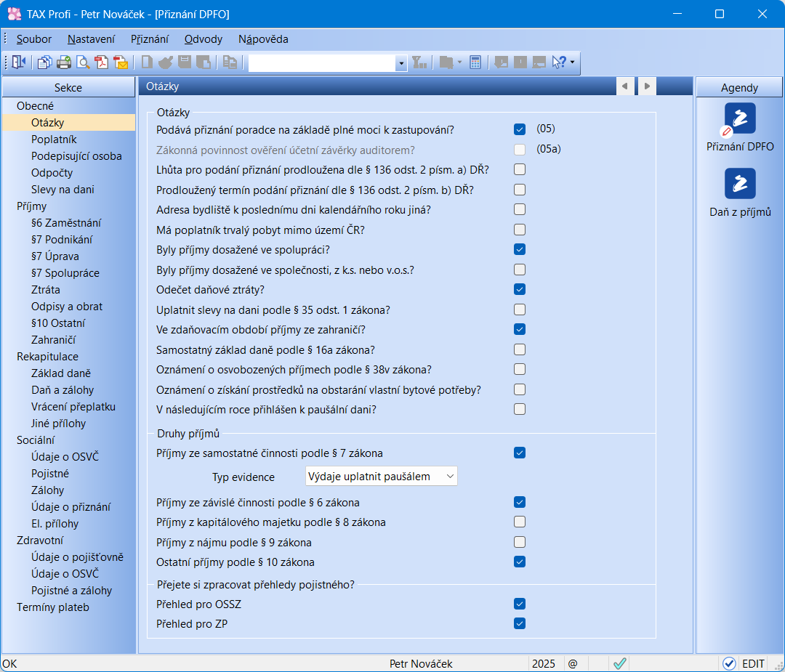This screenshot has height=672, width=785.
Task: Open the Přiznání menu
Action: point(150,39)
